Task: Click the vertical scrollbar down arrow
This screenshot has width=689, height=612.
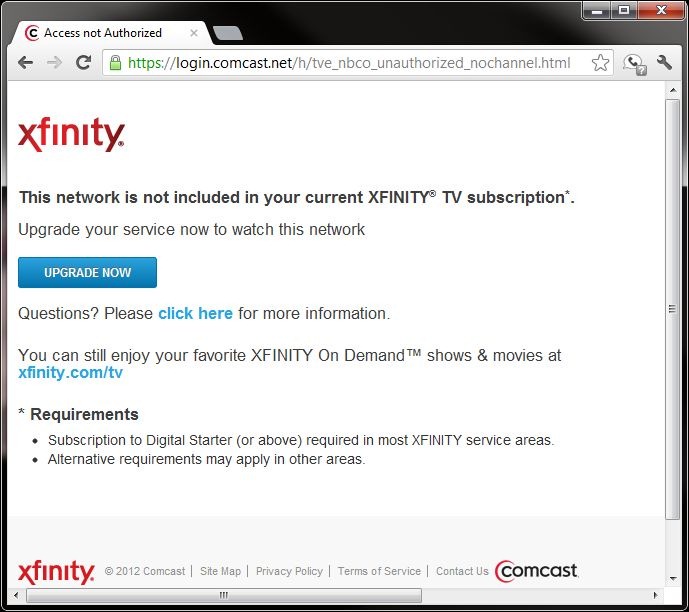Action: pyautogui.click(x=673, y=579)
